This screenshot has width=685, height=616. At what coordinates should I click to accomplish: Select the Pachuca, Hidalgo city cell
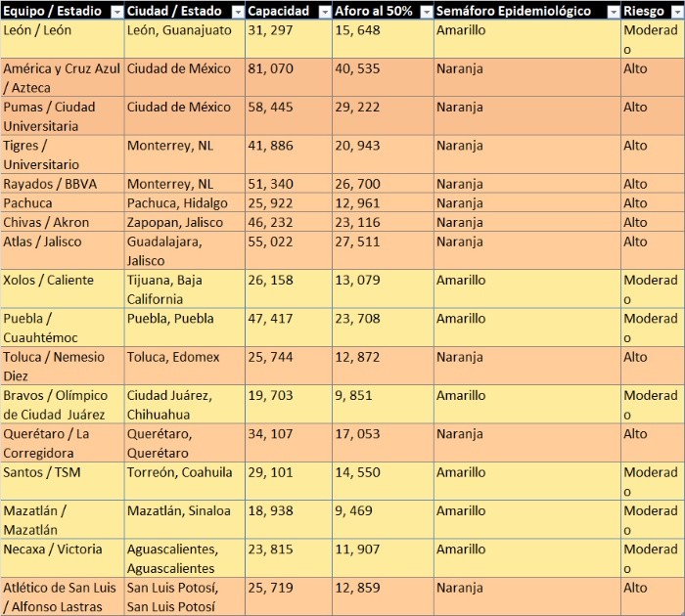click(x=183, y=203)
